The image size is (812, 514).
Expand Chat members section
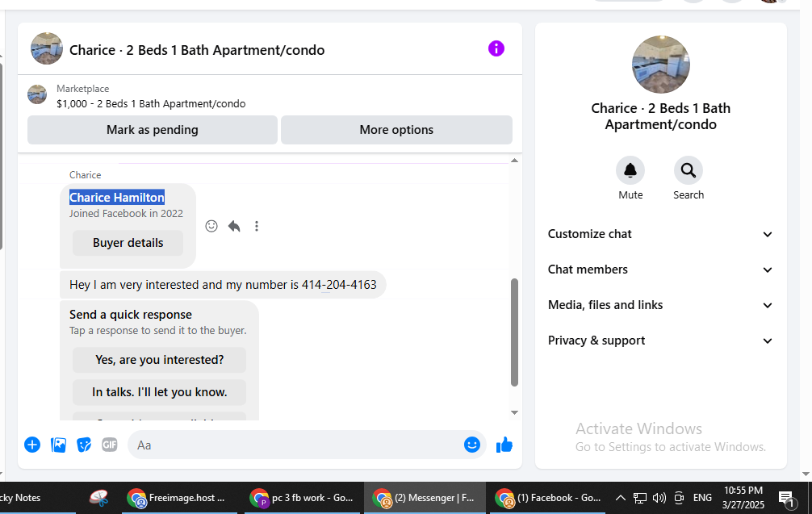[x=660, y=270]
